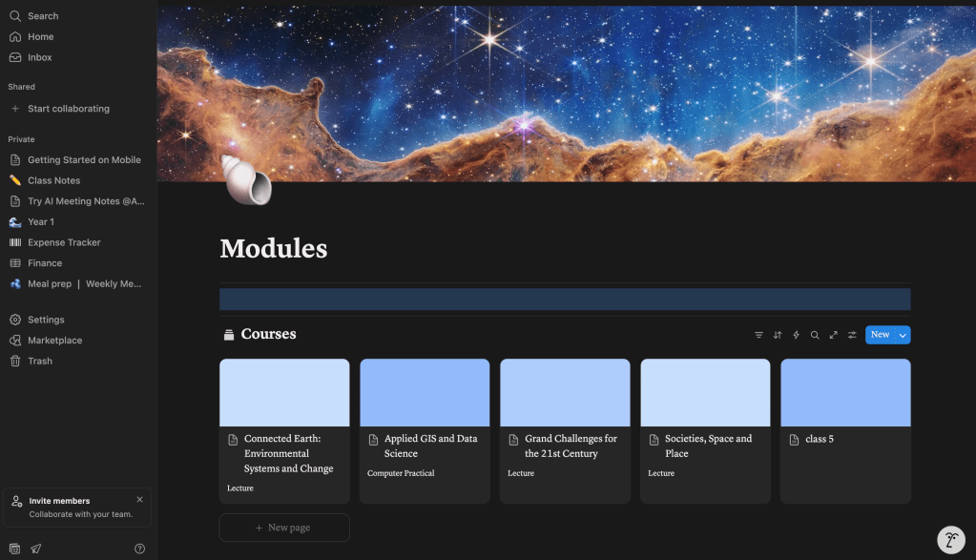Click the blue New button
The image size is (976, 560).
click(x=880, y=335)
